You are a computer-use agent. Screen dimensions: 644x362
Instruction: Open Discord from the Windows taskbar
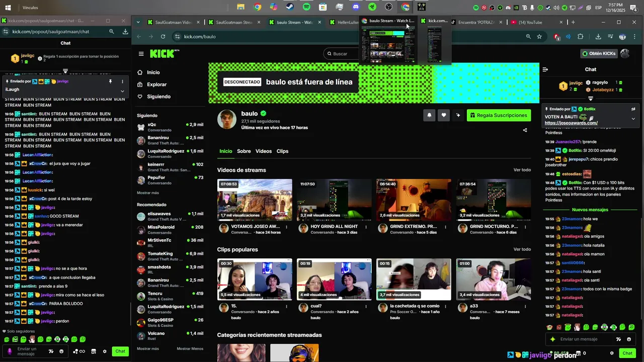(x=356, y=7)
